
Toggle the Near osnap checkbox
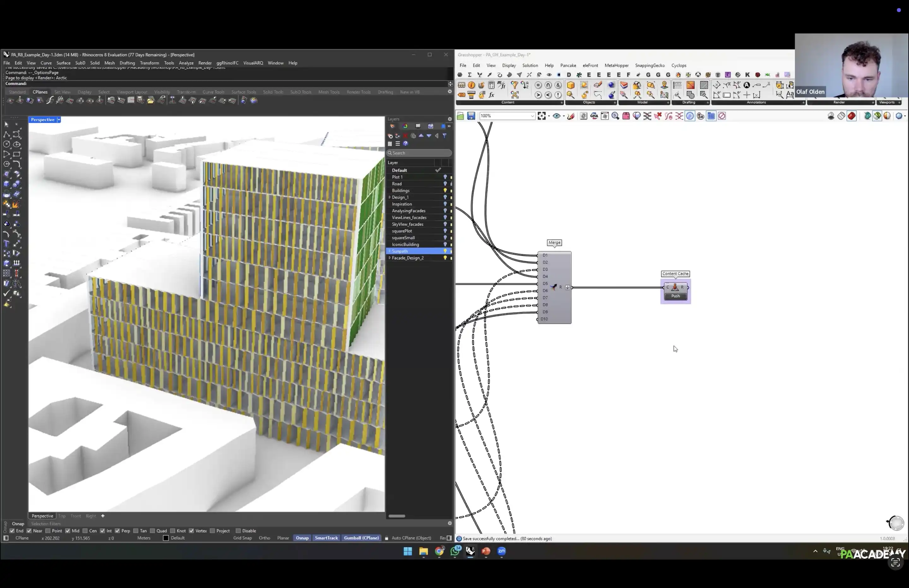pos(29,531)
